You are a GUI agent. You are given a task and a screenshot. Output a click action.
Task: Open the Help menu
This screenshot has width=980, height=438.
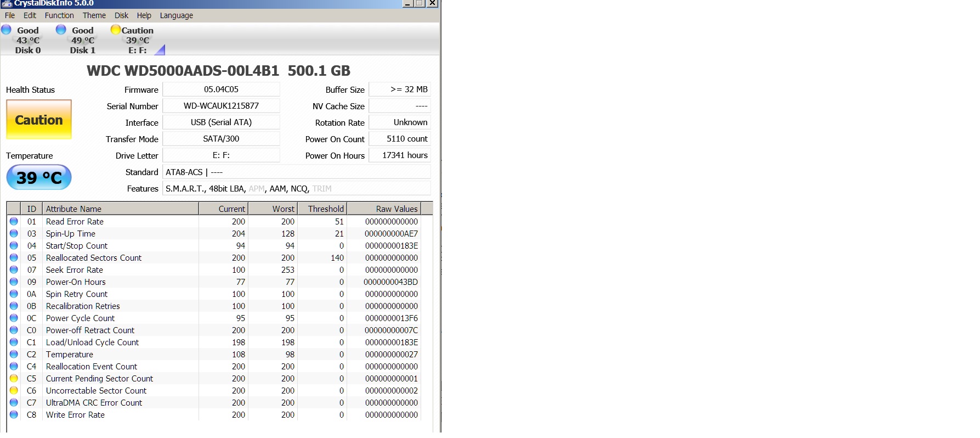click(x=144, y=15)
